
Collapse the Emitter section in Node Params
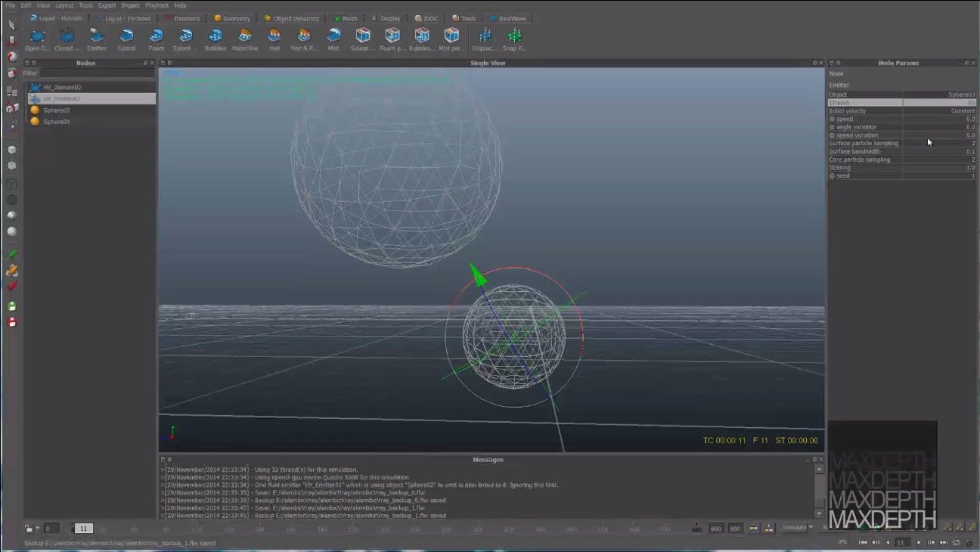(x=839, y=85)
